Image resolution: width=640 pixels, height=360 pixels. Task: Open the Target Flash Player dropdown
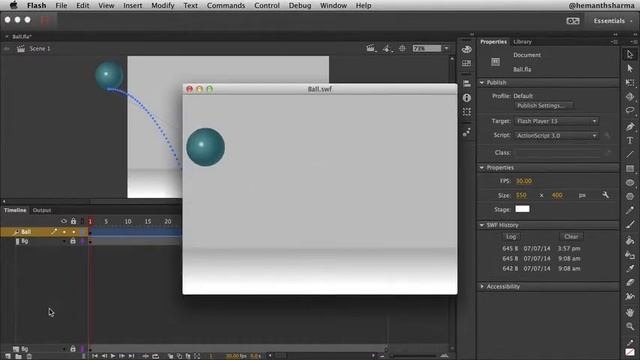click(557, 121)
